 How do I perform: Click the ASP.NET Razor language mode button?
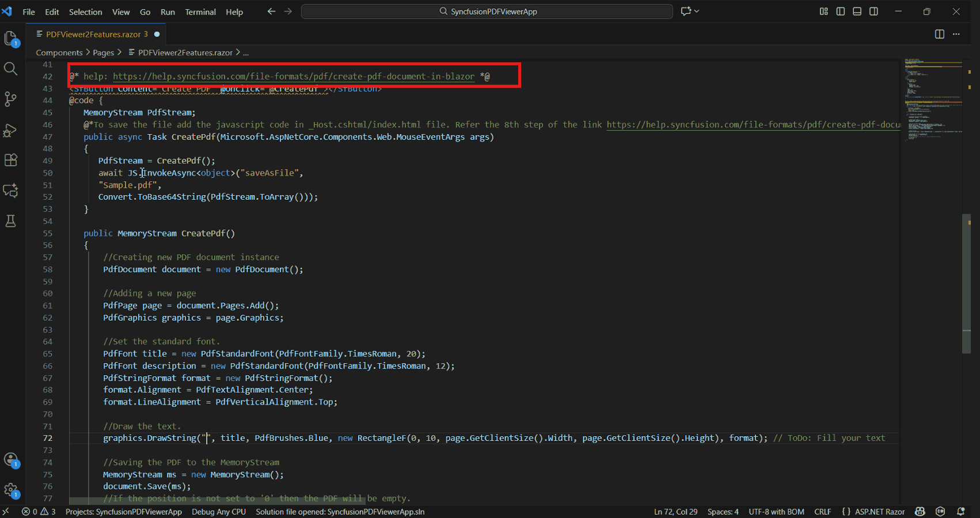point(873,512)
